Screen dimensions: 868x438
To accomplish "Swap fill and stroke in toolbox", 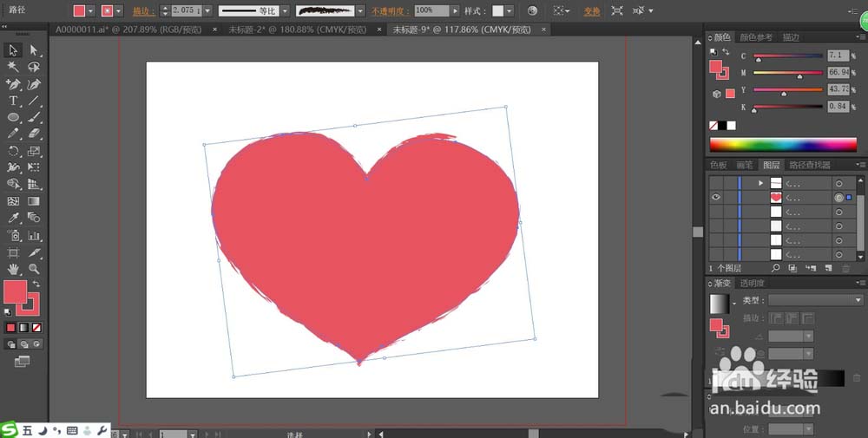I will coord(36,284).
